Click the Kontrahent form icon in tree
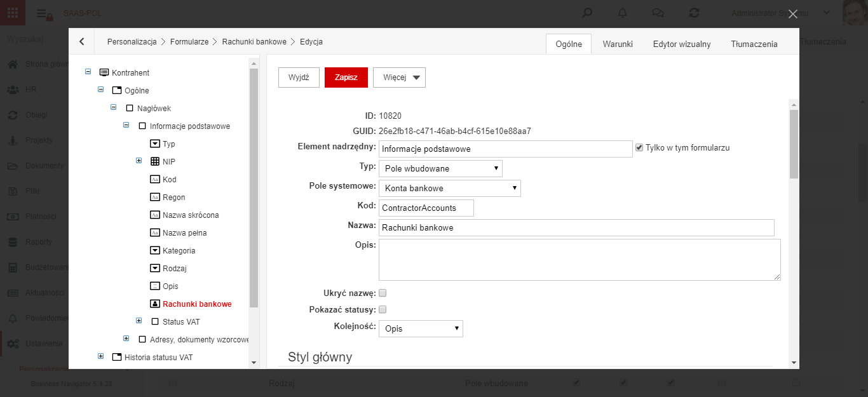 [104, 73]
